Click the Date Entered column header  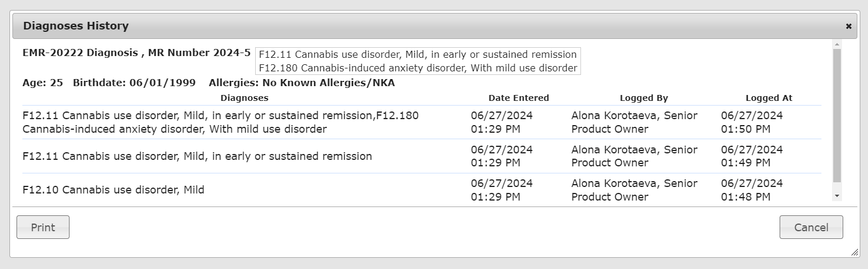click(x=519, y=98)
